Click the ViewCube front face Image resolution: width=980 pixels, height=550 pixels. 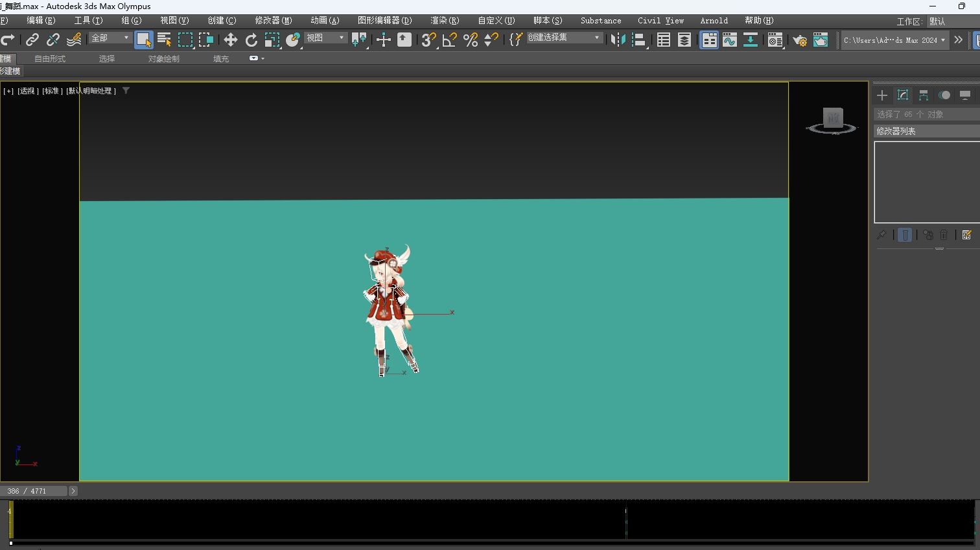(833, 117)
